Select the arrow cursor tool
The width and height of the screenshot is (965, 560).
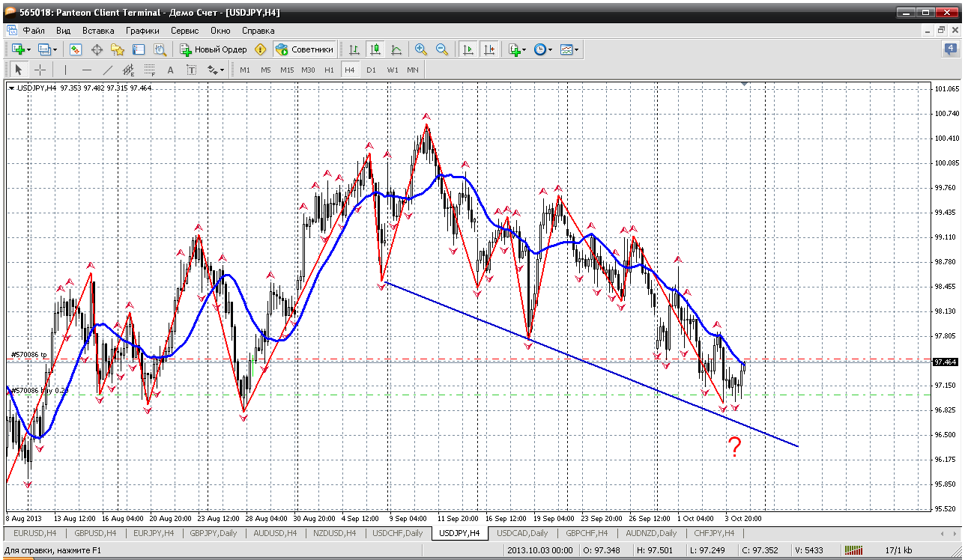coord(19,70)
